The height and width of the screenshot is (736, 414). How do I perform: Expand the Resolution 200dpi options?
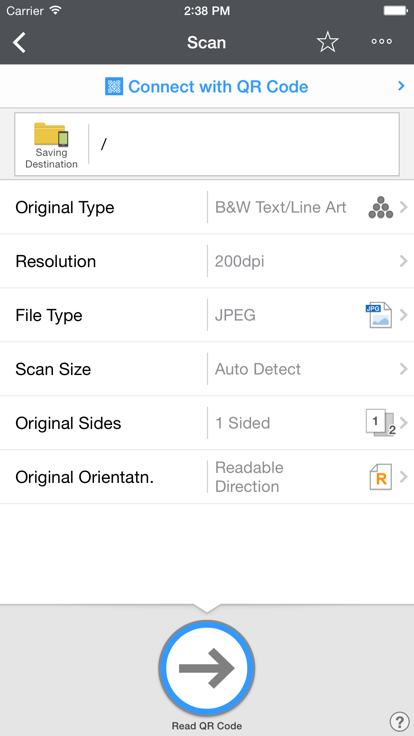(x=207, y=261)
